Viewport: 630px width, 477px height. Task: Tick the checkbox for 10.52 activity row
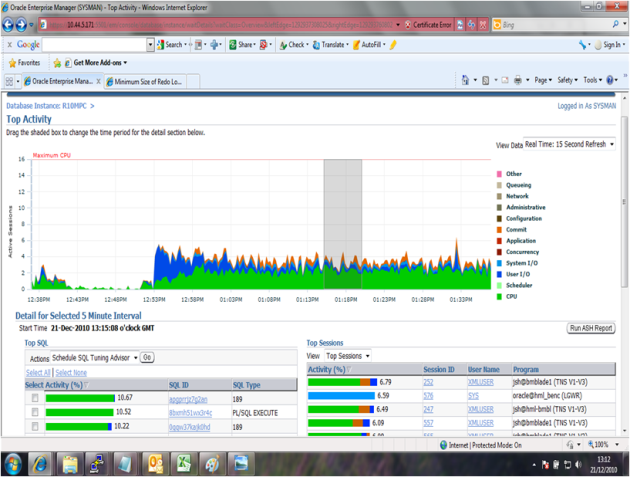tap(35, 412)
